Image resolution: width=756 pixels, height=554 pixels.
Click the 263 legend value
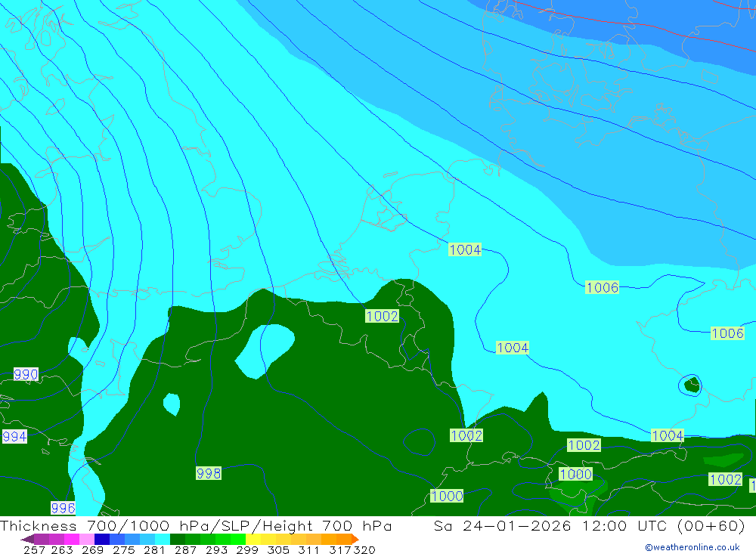[62, 550]
